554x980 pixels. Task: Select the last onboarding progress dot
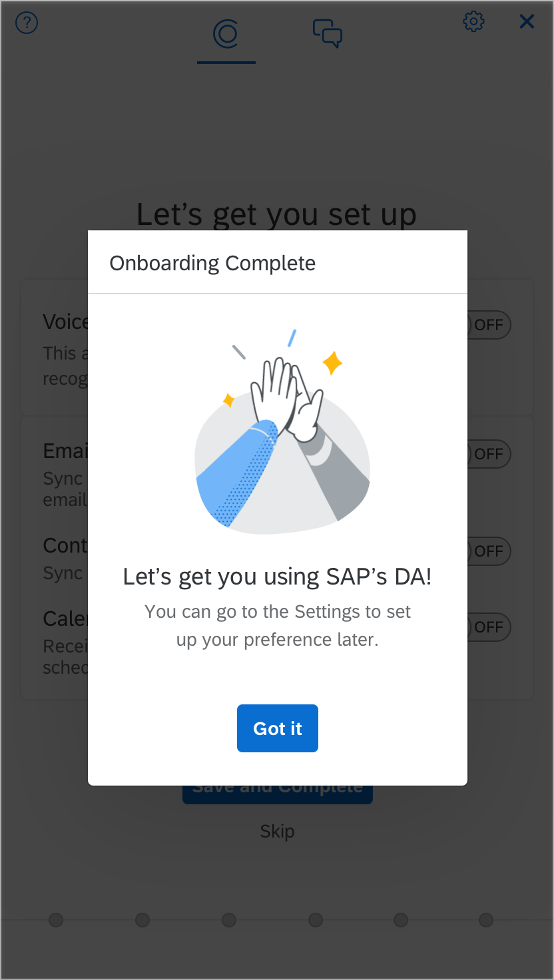(486, 920)
